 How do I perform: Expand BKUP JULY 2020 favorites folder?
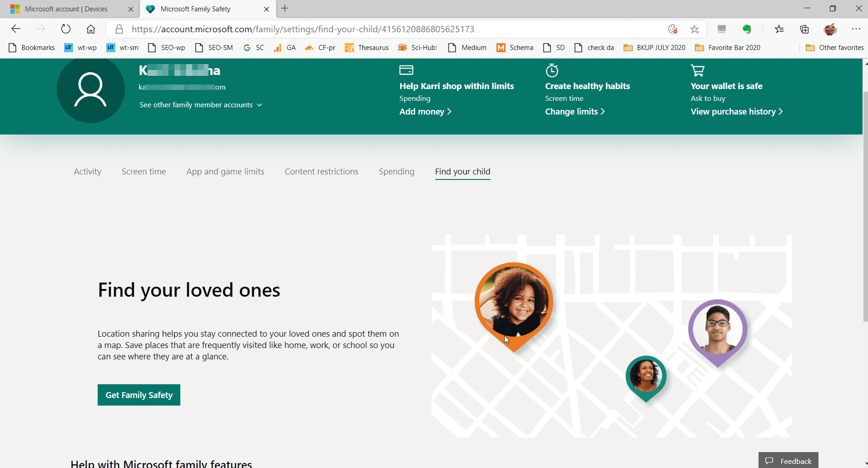pos(655,48)
